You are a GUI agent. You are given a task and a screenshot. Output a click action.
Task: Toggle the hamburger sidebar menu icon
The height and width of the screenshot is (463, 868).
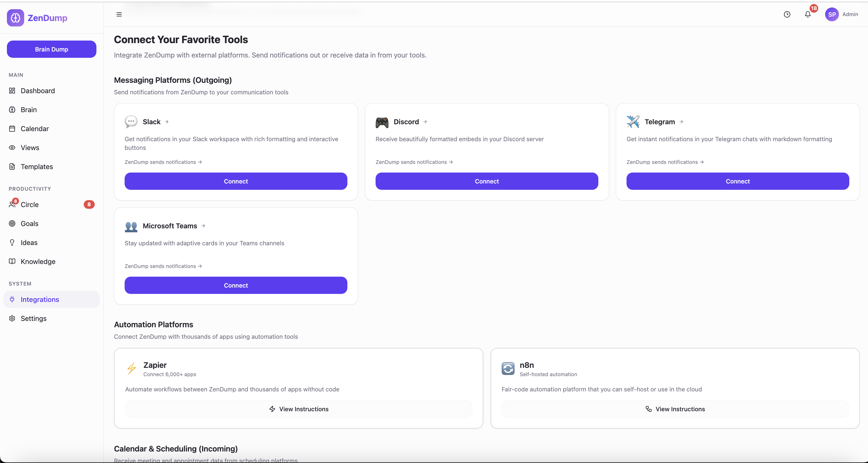tap(119, 14)
